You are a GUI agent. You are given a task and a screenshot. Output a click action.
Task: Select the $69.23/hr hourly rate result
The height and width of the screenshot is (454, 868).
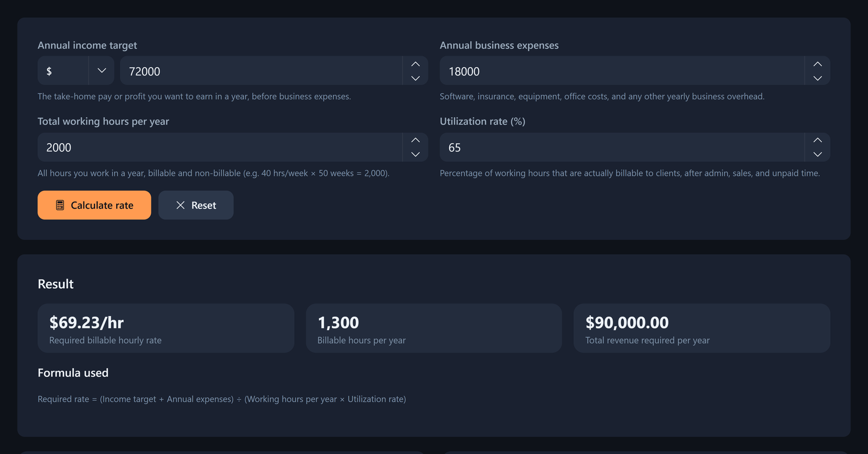(87, 323)
